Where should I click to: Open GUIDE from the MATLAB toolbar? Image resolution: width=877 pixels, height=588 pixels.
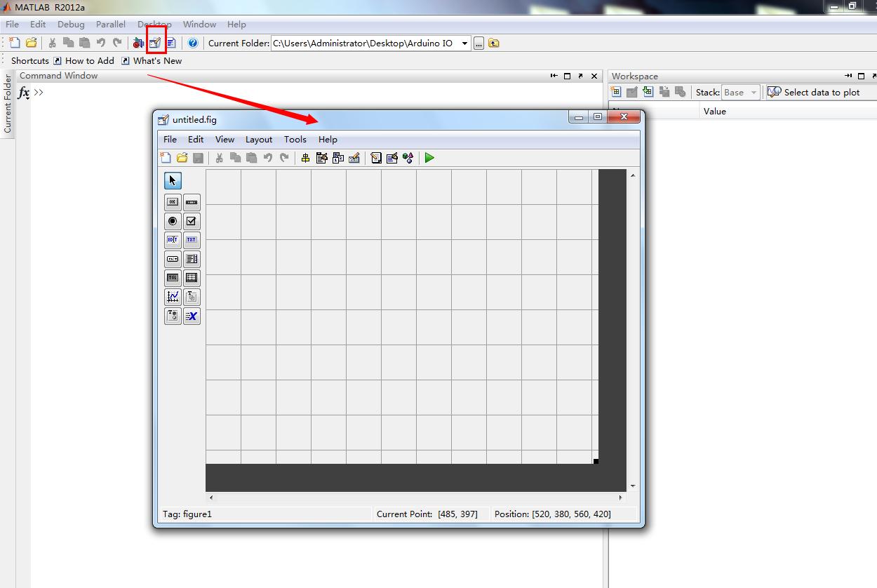155,43
